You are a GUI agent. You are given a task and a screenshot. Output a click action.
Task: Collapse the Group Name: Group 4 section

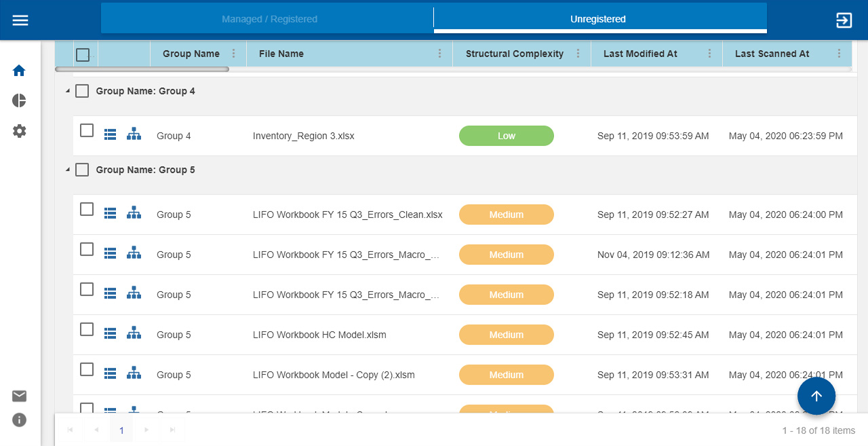[67, 91]
